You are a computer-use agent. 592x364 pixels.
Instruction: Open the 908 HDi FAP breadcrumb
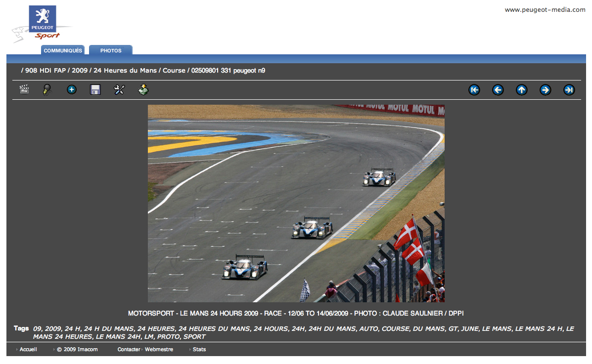pos(46,71)
